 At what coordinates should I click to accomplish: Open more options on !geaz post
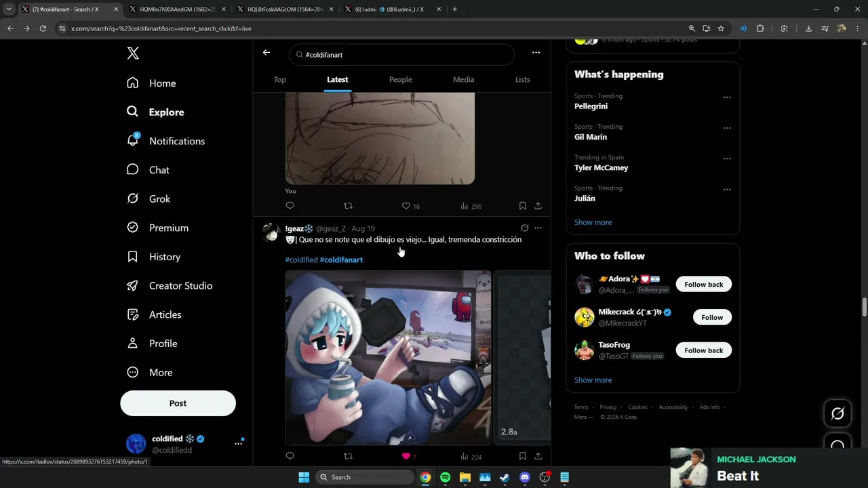[538, 228]
